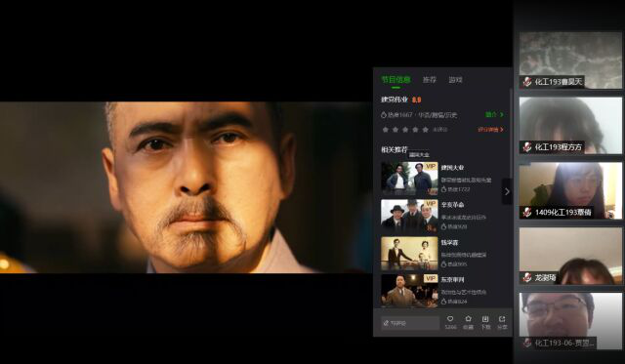Rate with the fifth star

click(426, 130)
